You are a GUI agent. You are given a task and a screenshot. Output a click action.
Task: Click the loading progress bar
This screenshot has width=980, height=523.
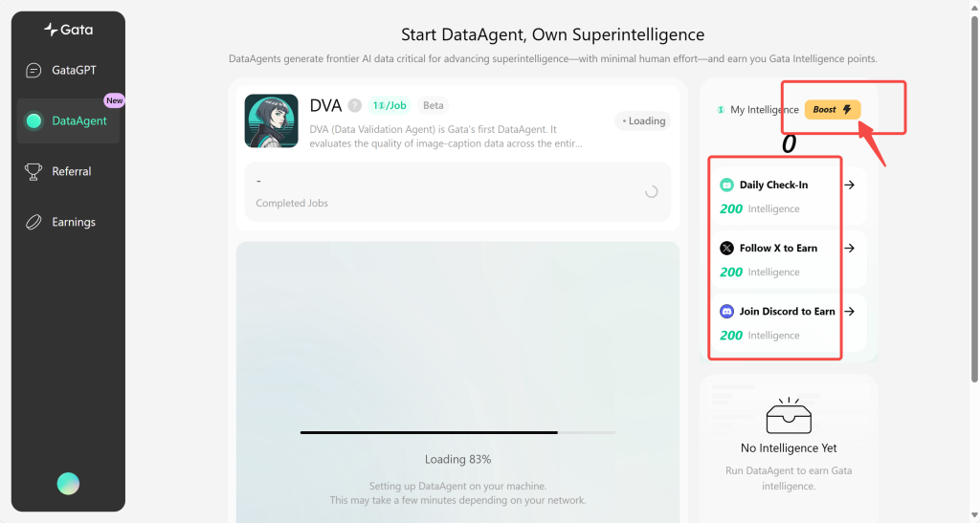point(457,432)
